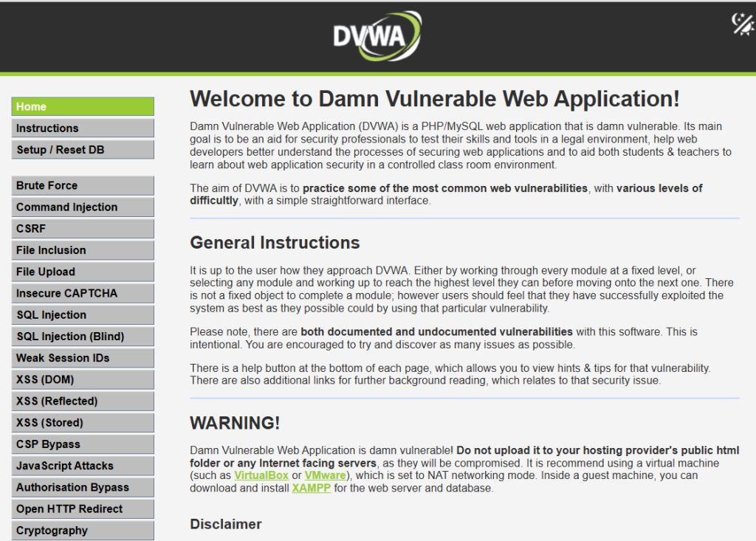Go to the Instructions page

click(83, 128)
